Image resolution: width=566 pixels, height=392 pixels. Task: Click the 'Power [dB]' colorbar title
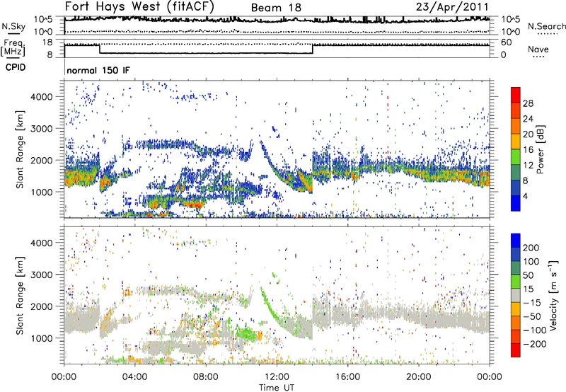coord(541,149)
